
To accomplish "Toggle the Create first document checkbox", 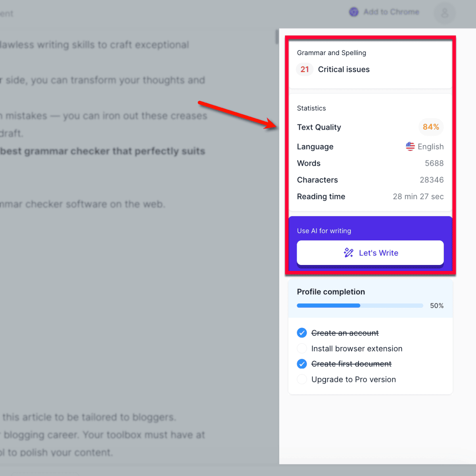I will (302, 364).
